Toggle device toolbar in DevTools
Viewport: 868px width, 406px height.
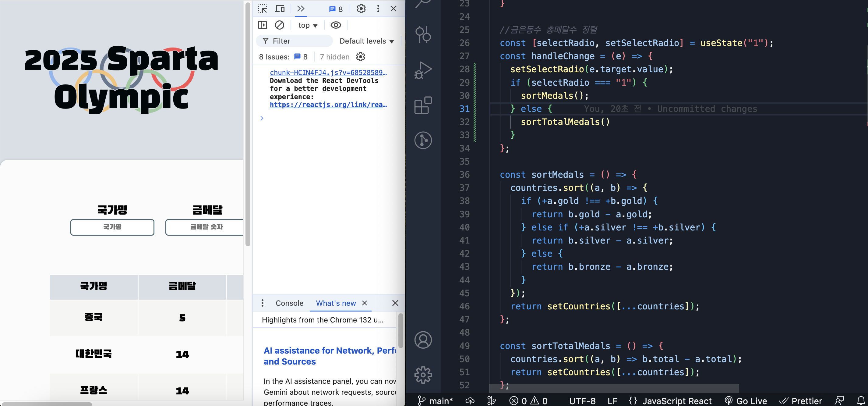[279, 9]
